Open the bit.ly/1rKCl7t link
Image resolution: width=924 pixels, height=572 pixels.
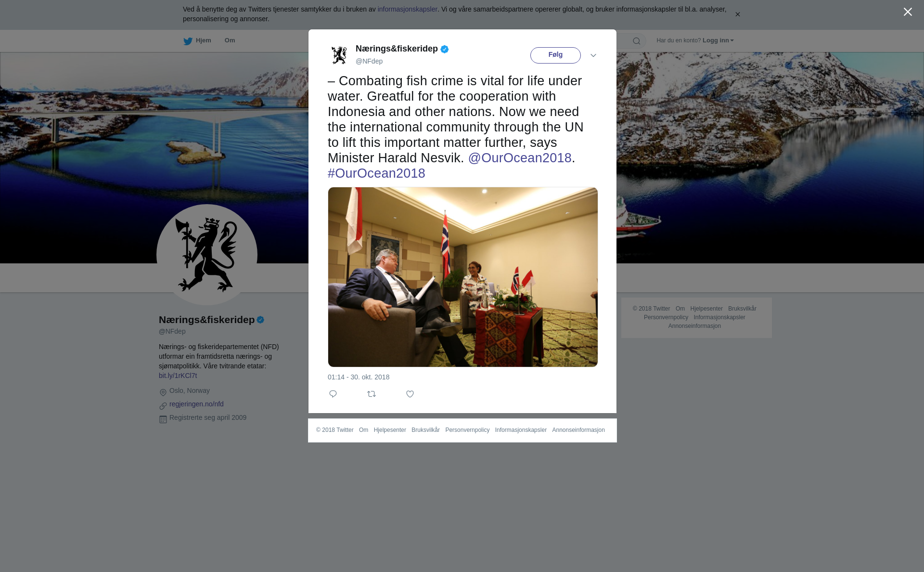click(x=178, y=376)
